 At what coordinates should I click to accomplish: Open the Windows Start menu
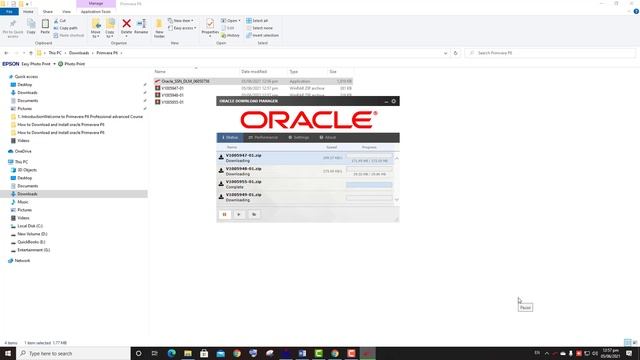pos(8,353)
